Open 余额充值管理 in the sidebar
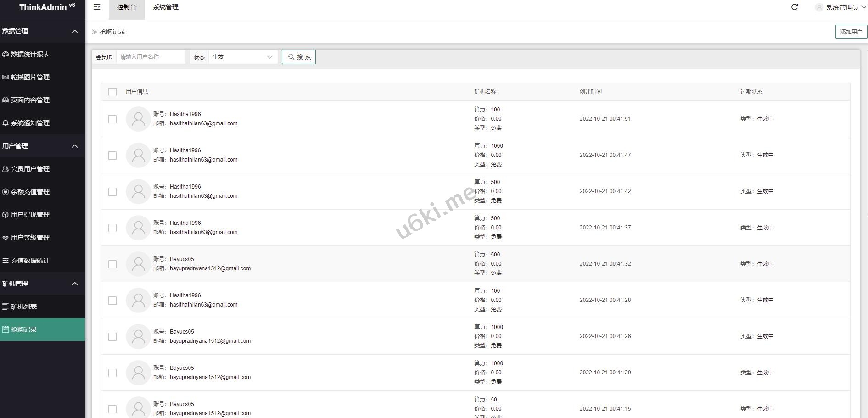Viewport: 868px width, 418px height. (30, 192)
